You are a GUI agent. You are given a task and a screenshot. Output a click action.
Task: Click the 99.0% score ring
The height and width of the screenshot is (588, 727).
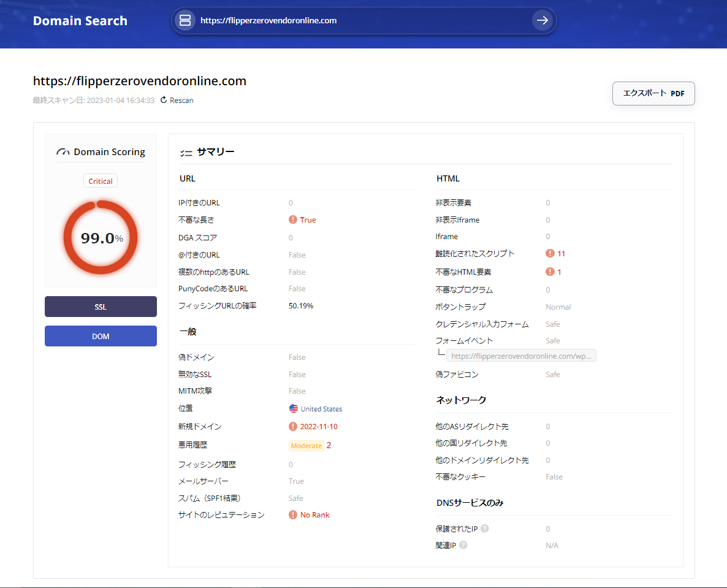(101, 237)
